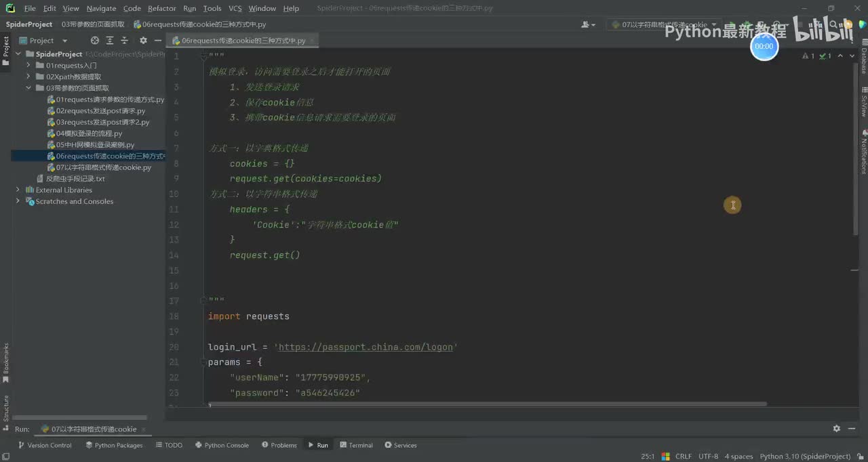Click the passport.china.com/logon URL
The width and height of the screenshot is (868, 462).
[366, 347]
